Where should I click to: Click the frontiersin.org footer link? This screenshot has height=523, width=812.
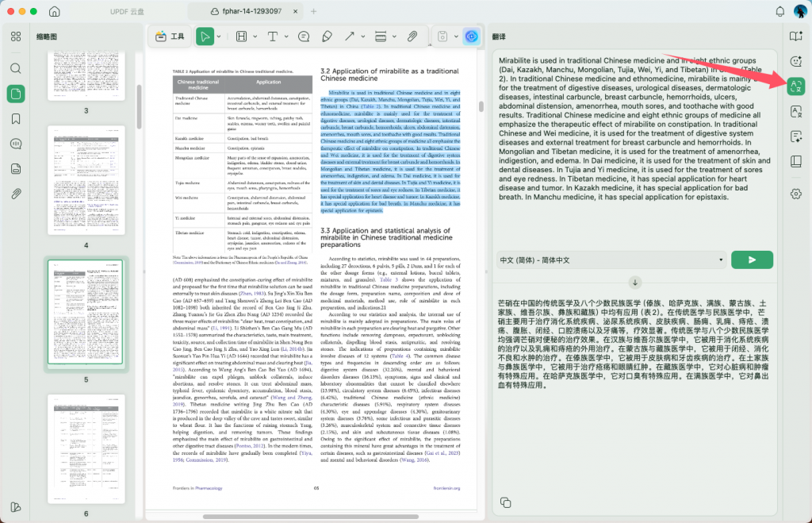[446, 488]
